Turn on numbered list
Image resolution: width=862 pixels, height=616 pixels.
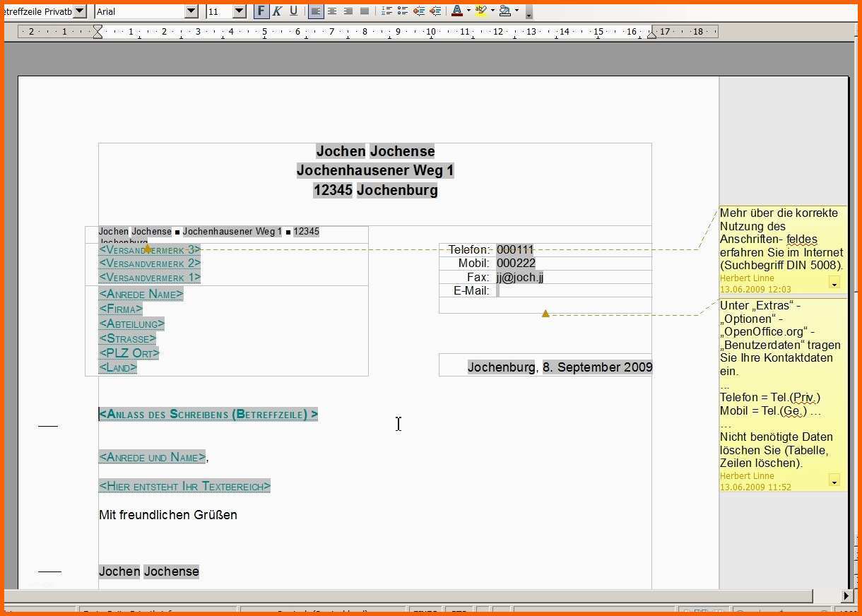[x=386, y=11]
